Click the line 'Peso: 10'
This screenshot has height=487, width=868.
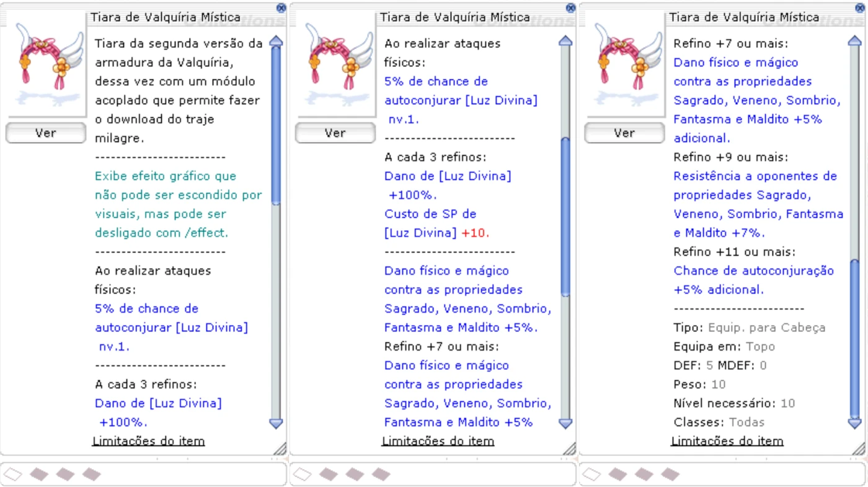(699, 385)
